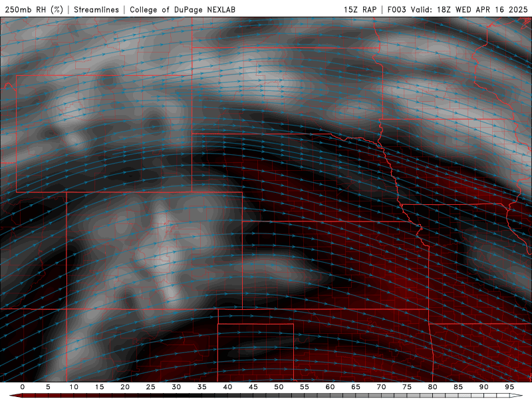Select the "15Z RAP" model run label
The height and width of the screenshot is (399, 532).
(x=360, y=9)
